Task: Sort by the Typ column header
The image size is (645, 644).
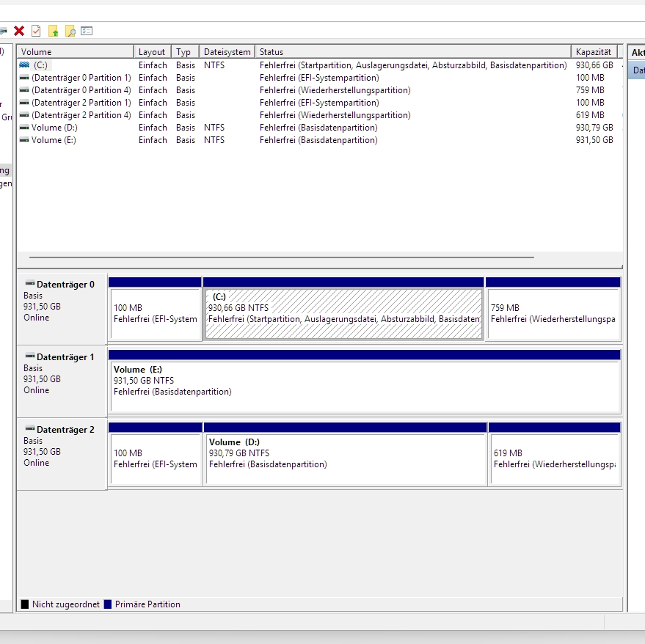Action: [186, 52]
